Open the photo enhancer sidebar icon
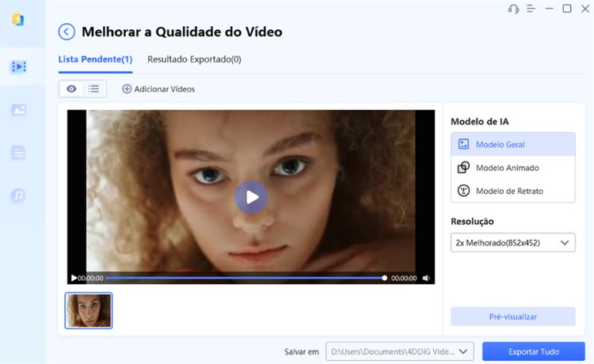Screen dimensions: 594x364 coord(18,110)
